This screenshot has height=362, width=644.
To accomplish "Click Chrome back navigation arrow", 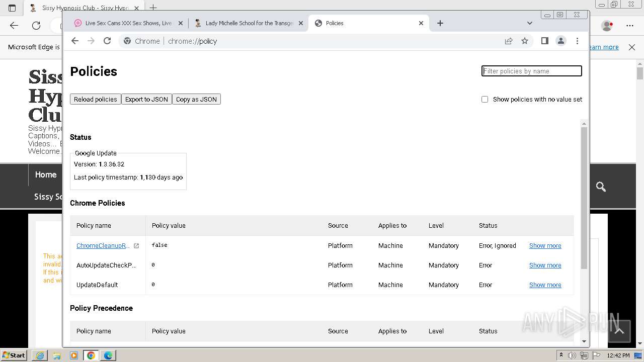I will 75,41.
